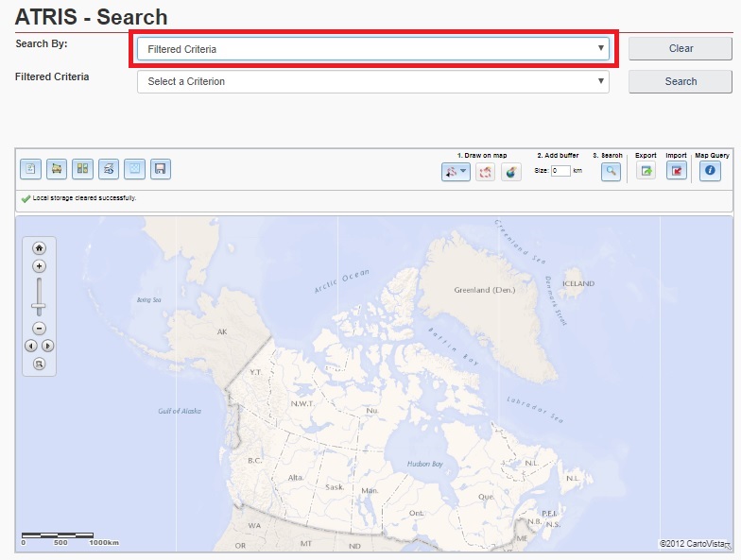This screenshot has width=741, height=560.
Task: Click the printer icon in map toolbar
Action: pyautogui.click(x=57, y=169)
